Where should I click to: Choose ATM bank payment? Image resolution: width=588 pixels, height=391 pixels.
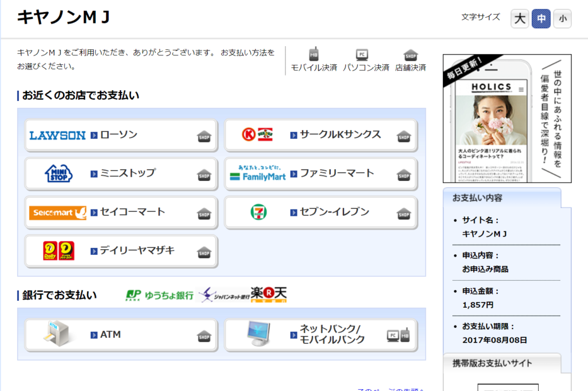[121, 335]
